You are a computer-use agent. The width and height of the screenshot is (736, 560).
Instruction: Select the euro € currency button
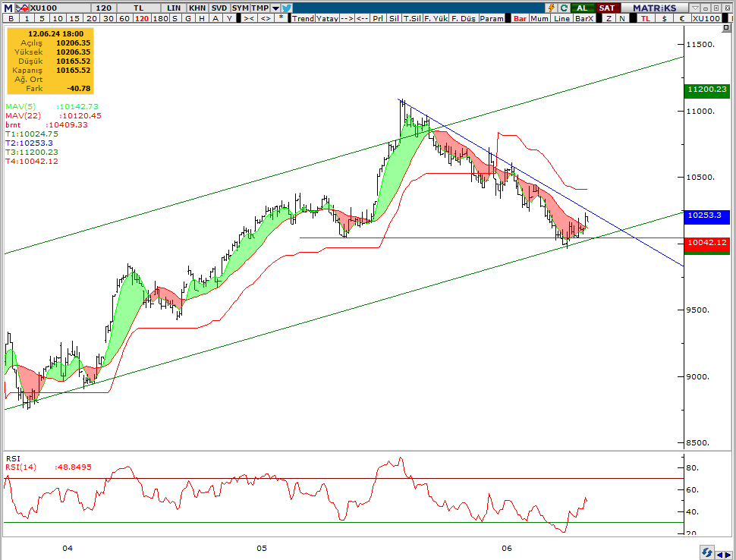click(682, 18)
